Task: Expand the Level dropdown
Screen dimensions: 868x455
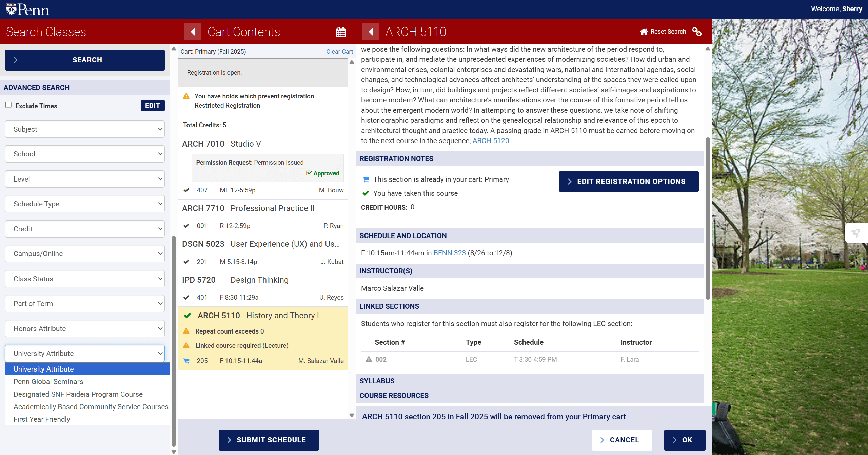Action: (x=85, y=179)
